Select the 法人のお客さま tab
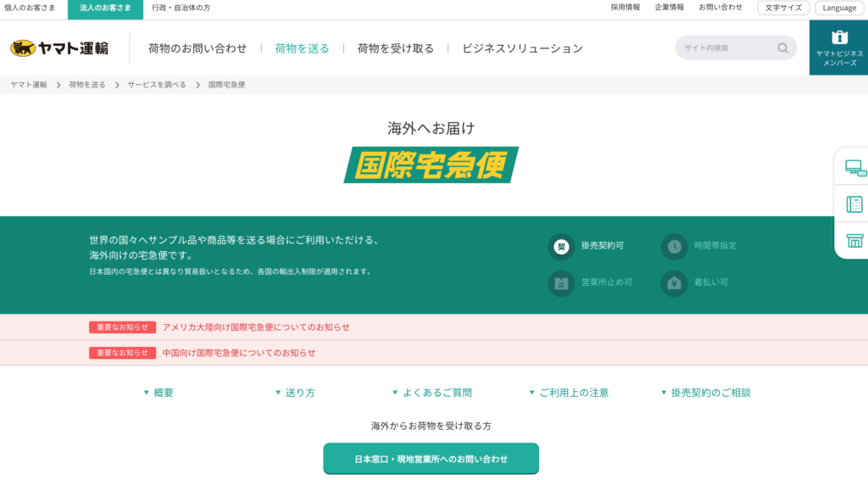Screen dimensions: 868x480 [105, 8]
